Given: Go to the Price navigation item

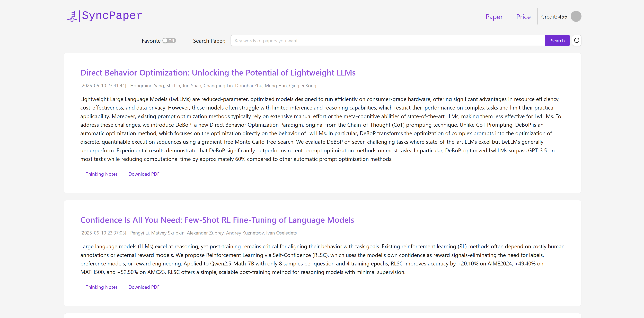Looking at the screenshot, I should (x=523, y=17).
